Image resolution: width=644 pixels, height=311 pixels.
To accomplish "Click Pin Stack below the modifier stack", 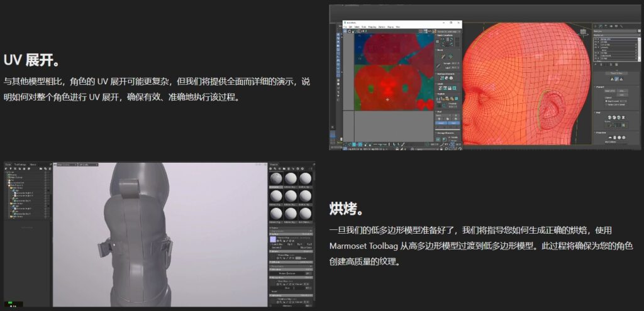I will pos(596,65).
